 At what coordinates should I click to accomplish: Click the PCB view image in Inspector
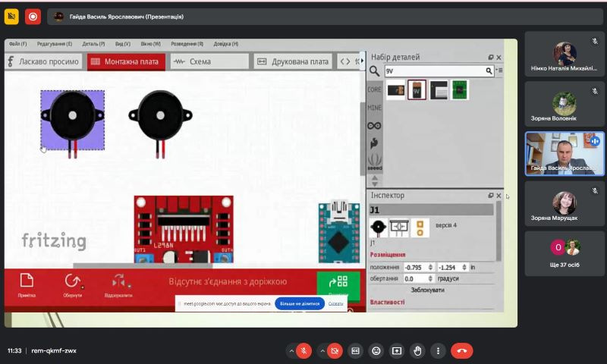click(420, 227)
